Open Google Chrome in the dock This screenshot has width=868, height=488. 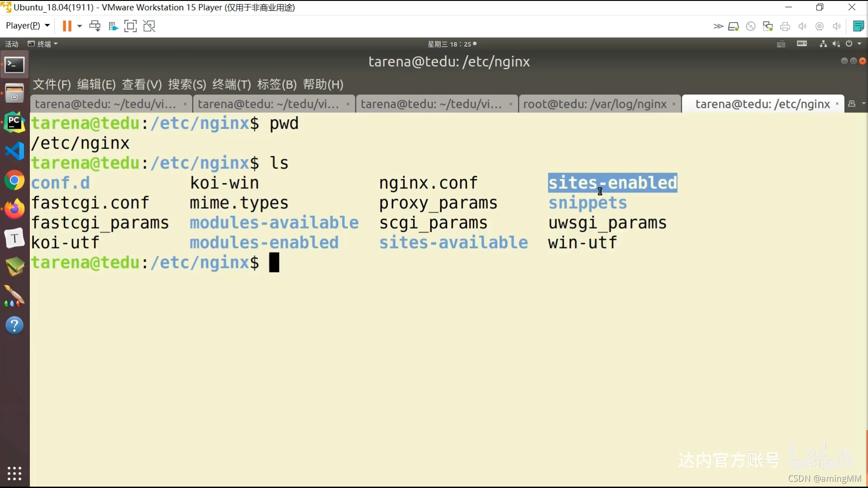pyautogui.click(x=14, y=181)
